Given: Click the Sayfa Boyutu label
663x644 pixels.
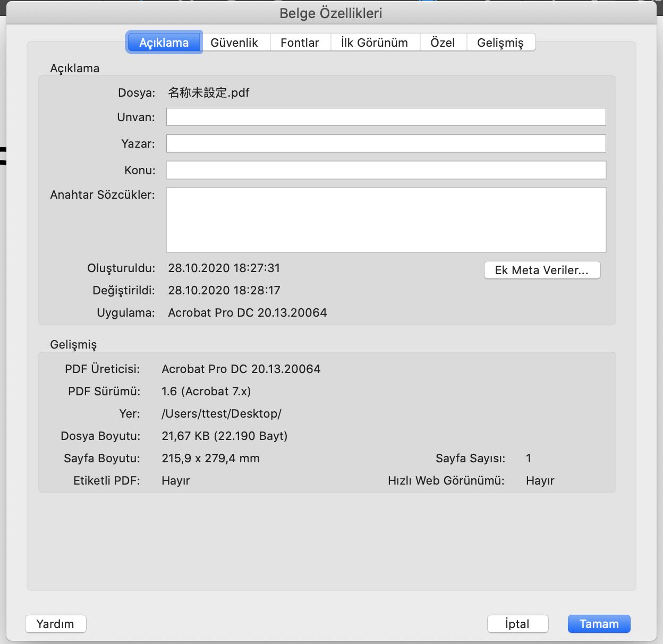Looking at the screenshot, I should coord(102,458).
